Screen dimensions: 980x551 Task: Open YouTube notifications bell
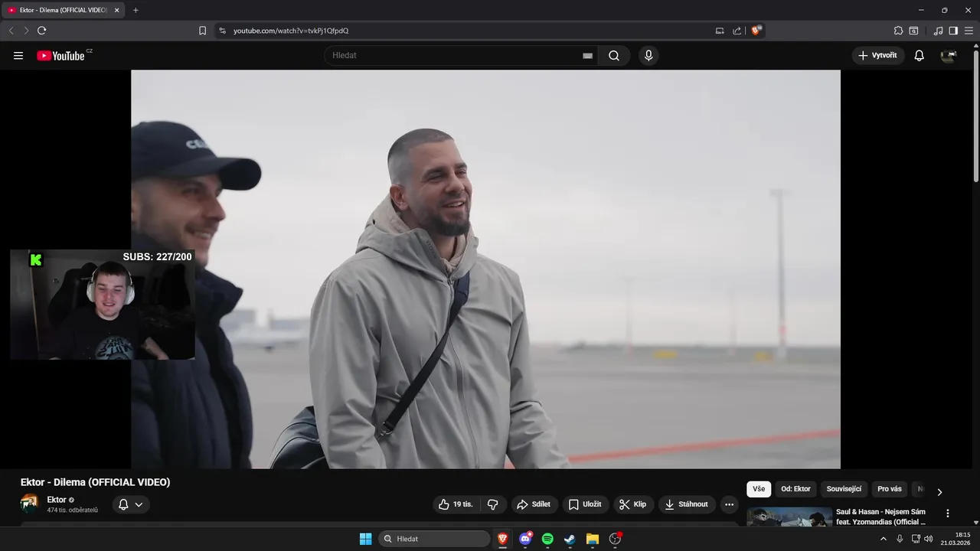[x=920, y=55]
